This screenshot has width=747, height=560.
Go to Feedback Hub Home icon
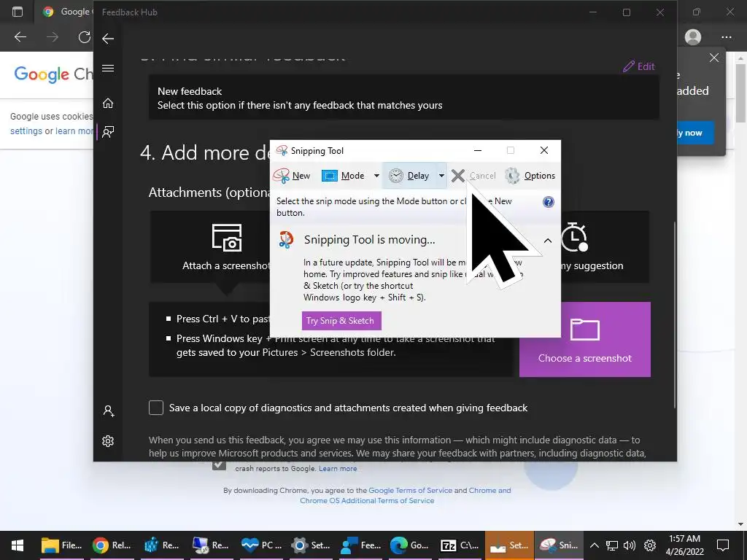click(108, 103)
